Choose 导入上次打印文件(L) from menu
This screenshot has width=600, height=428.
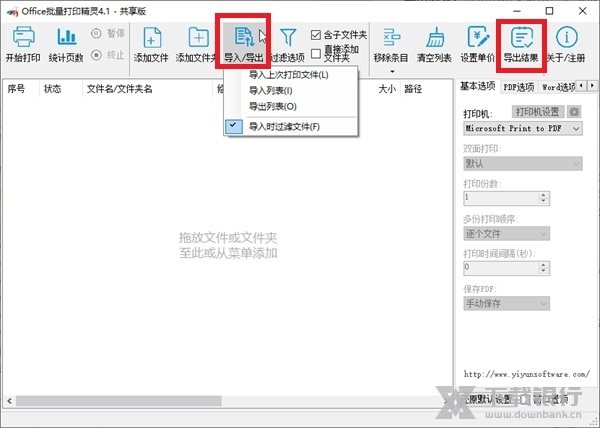[289, 75]
